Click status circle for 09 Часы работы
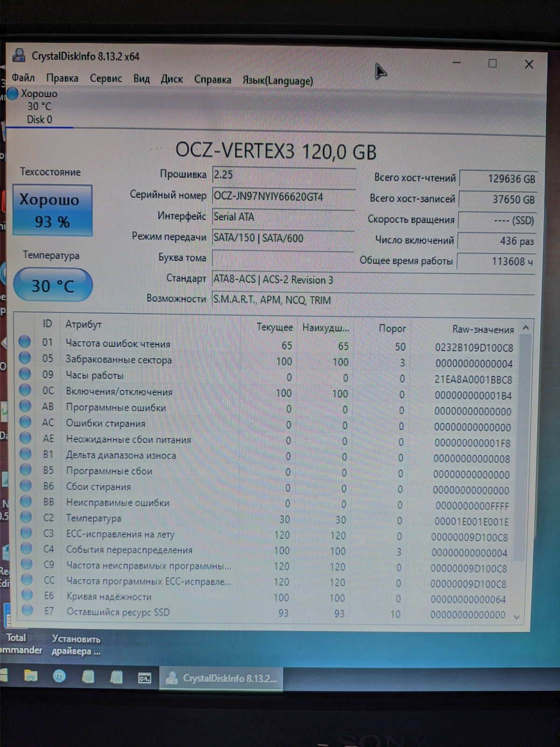The width and height of the screenshot is (560, 747). click(25, 373)
